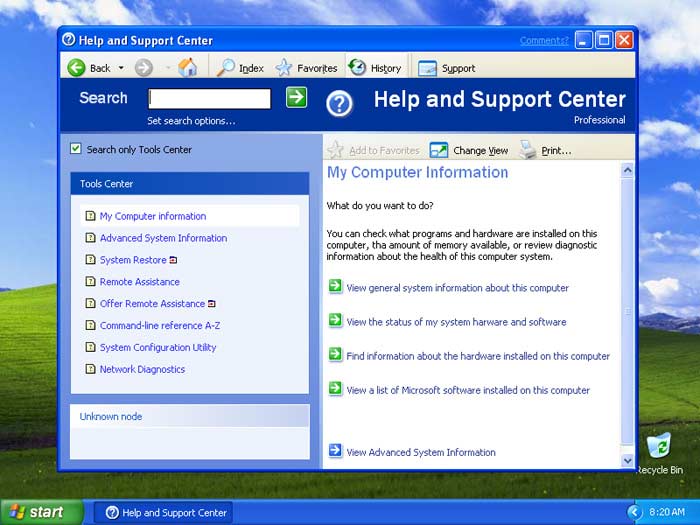700x525 pixels.
Task: Click the Change View label
Action: coord(481,151)
